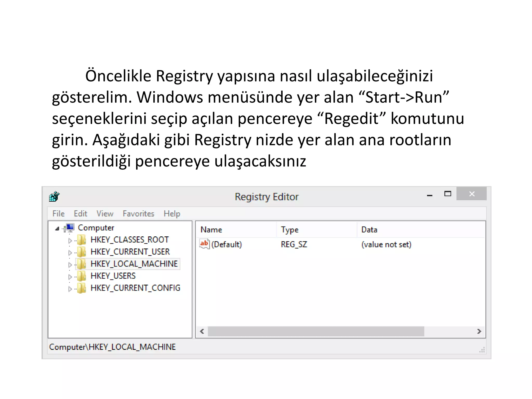
Task: Minimize the Registry Editor window
Action: click(430, 195)
